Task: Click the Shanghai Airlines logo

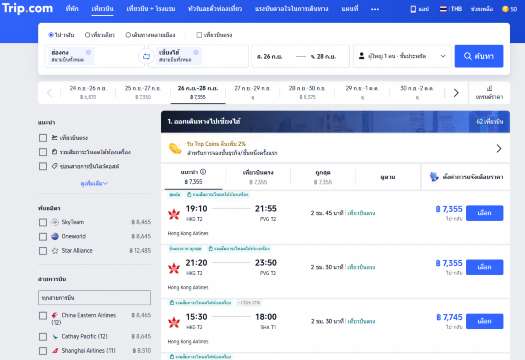Action: coord(55,351)
